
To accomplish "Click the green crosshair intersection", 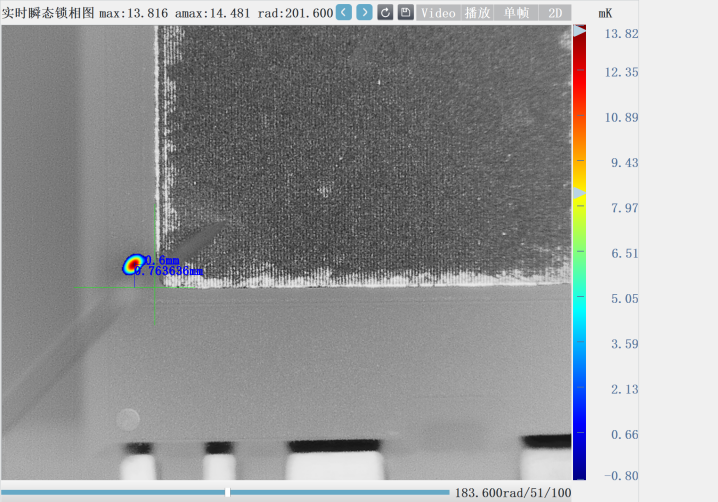I will (x=155, y=288).
